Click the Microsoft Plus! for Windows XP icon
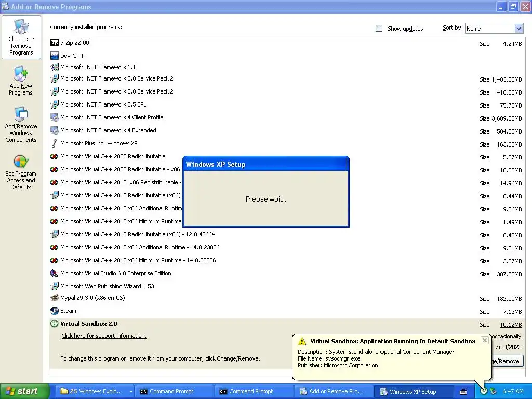The width and height of the screenshot is (532, 399). click(x=54, y=143)
